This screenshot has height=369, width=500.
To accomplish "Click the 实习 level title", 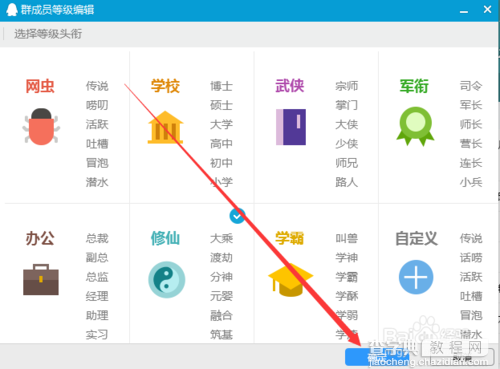I will point(97,334).
